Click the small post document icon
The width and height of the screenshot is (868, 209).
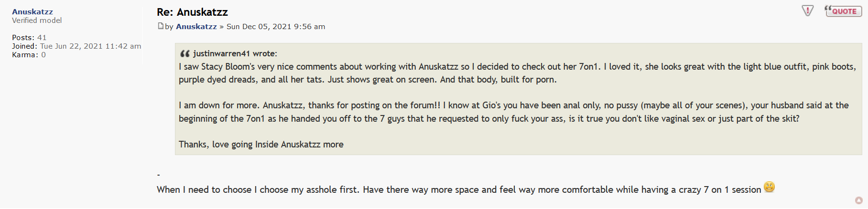(x=161, y=26)
